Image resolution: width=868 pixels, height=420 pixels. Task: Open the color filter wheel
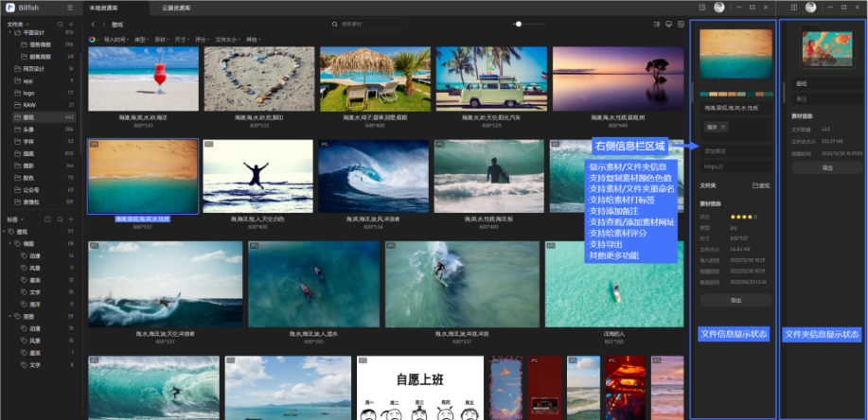[92, 40]
